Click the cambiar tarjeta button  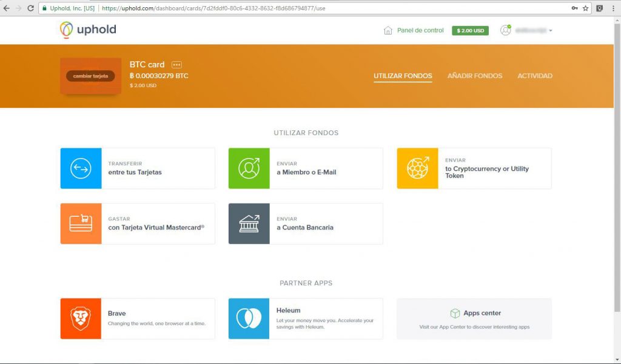91,76
